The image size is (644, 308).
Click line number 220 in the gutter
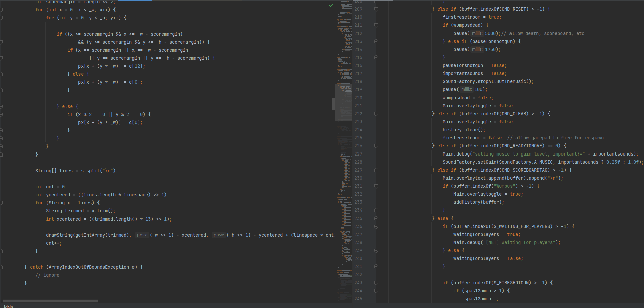358,98
